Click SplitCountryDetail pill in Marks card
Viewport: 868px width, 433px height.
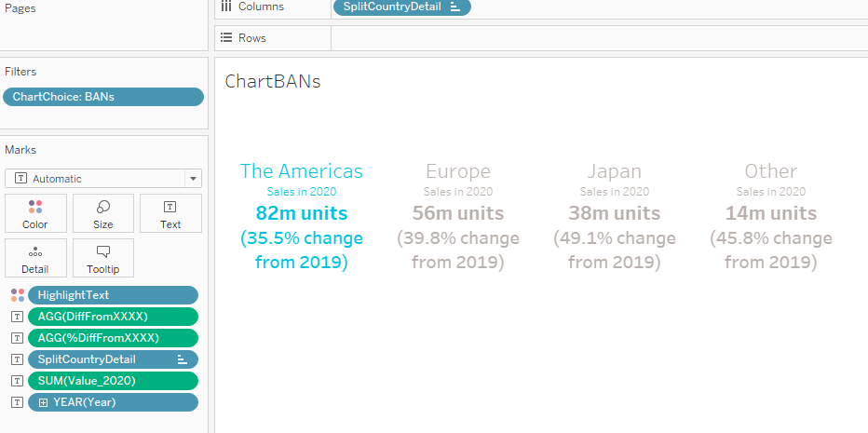click(x=102, y=359)
